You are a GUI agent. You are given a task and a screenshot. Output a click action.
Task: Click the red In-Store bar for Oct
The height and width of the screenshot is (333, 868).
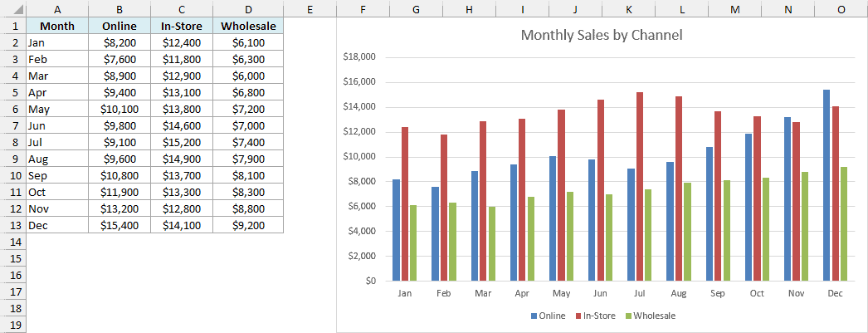point(757,198)
